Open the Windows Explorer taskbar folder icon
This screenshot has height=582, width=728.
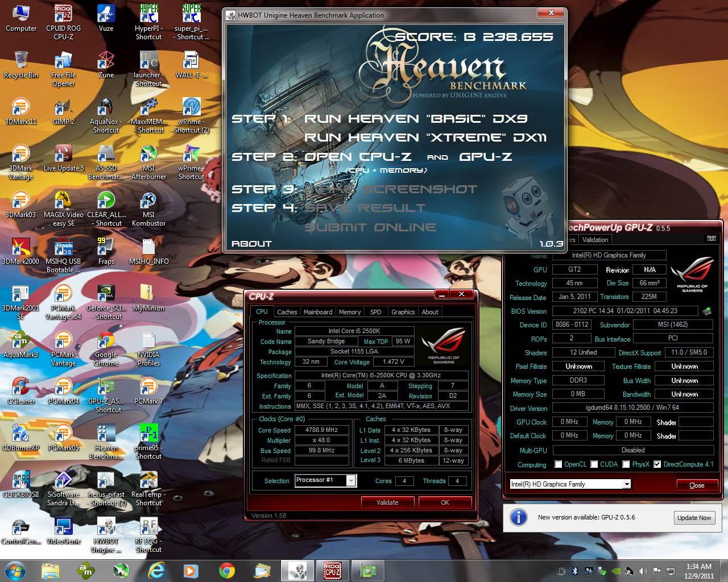[x=50, y=570]
